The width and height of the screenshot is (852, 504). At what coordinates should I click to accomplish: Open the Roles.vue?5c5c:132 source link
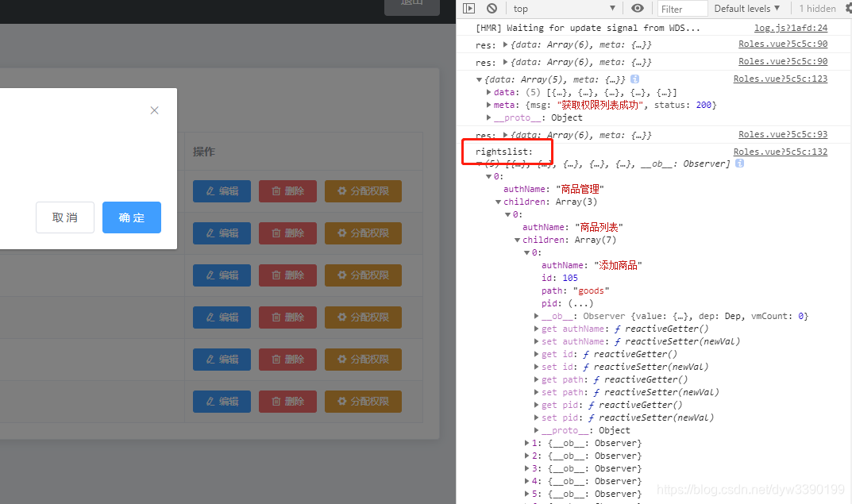click(x=781, y=152)
